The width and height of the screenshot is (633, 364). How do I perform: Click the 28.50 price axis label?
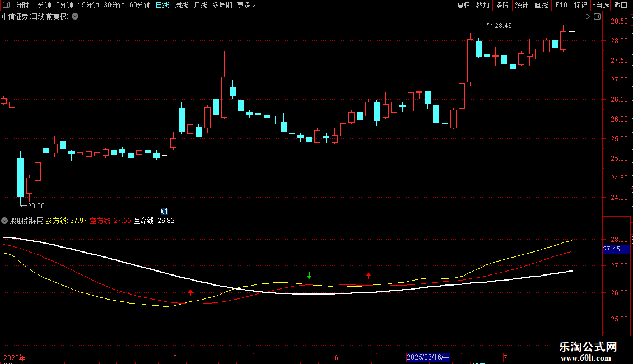click(619, 21)
